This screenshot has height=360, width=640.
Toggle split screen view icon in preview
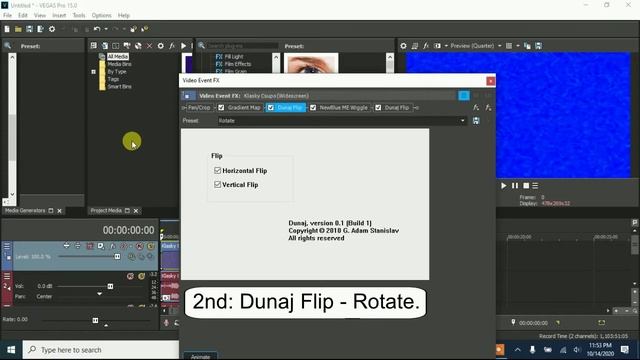point(437,46)
